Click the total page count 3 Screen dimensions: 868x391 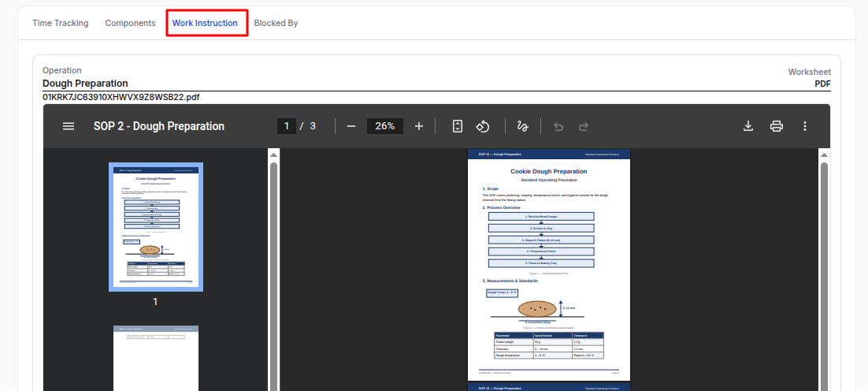313,126
